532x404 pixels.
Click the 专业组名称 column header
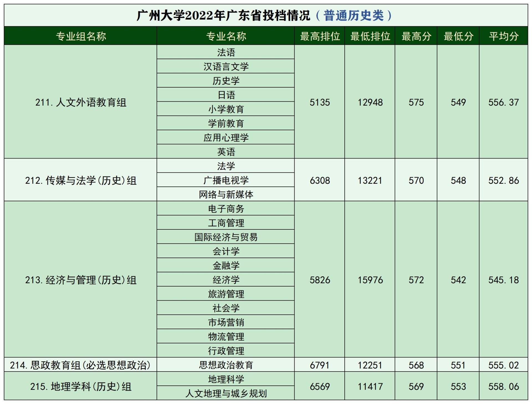coord(81,36)
